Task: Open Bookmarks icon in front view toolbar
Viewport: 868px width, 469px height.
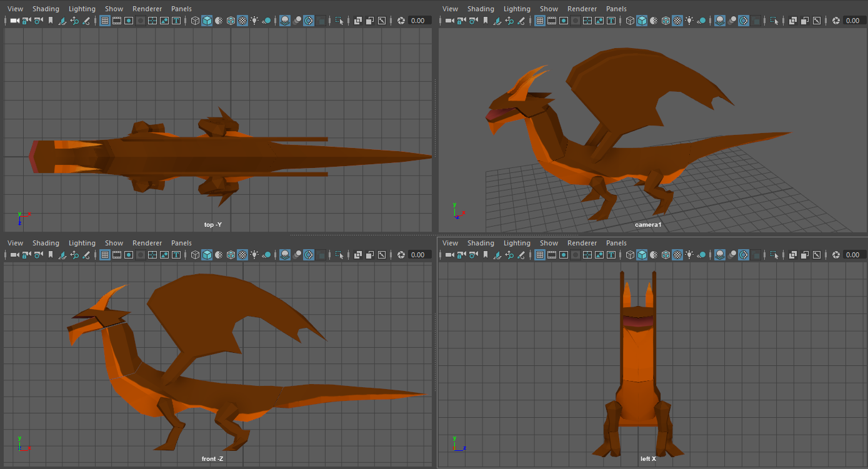Action: 50,255
